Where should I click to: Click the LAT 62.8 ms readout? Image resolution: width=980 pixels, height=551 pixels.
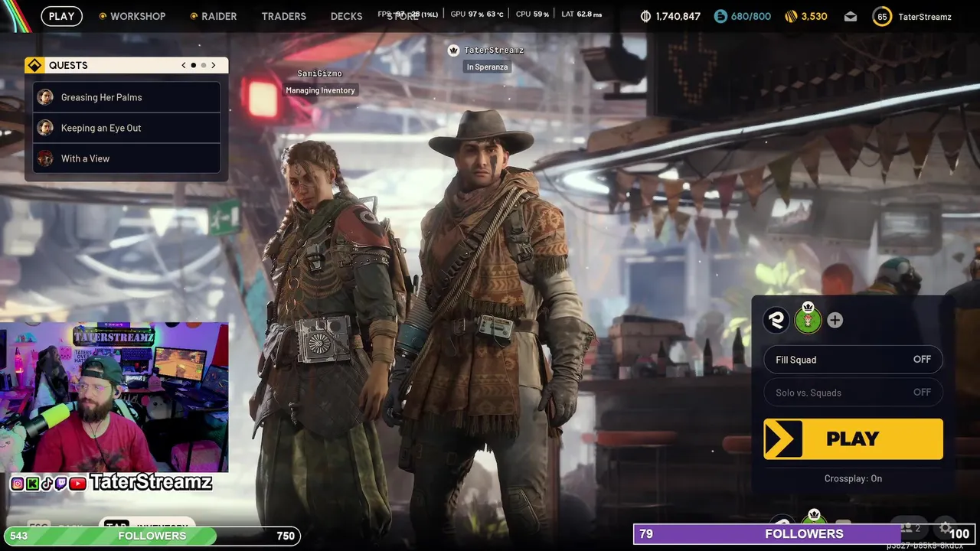tap(581, 14)
